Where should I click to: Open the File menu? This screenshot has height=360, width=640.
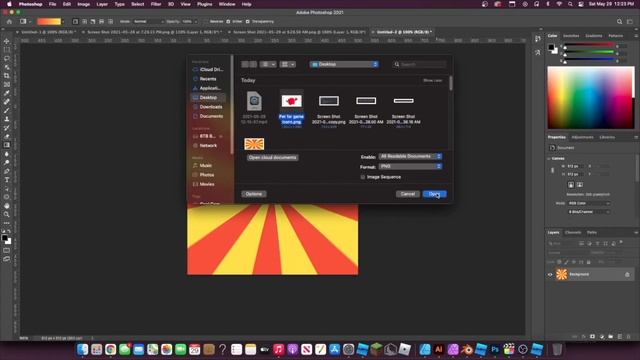(x=52, y=4)
